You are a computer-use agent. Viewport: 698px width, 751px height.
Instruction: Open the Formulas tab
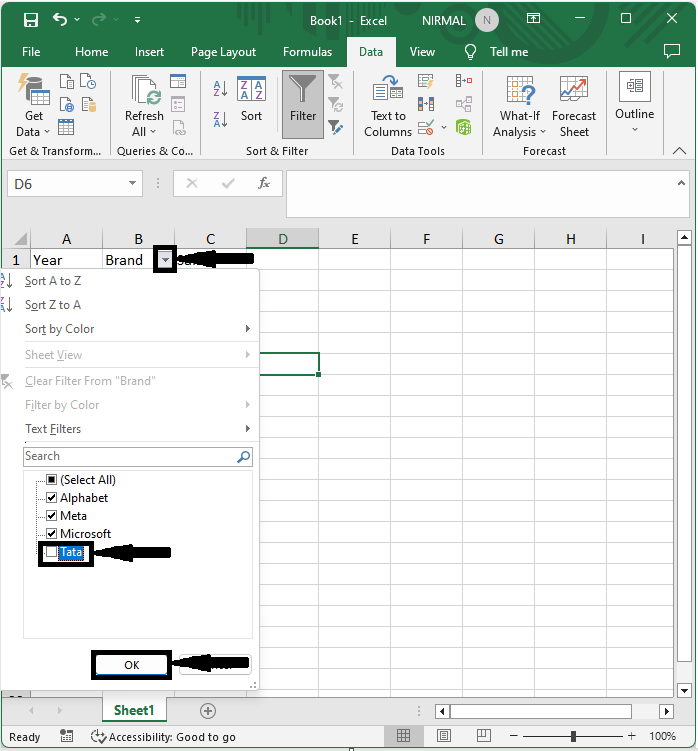coord(308,52)
